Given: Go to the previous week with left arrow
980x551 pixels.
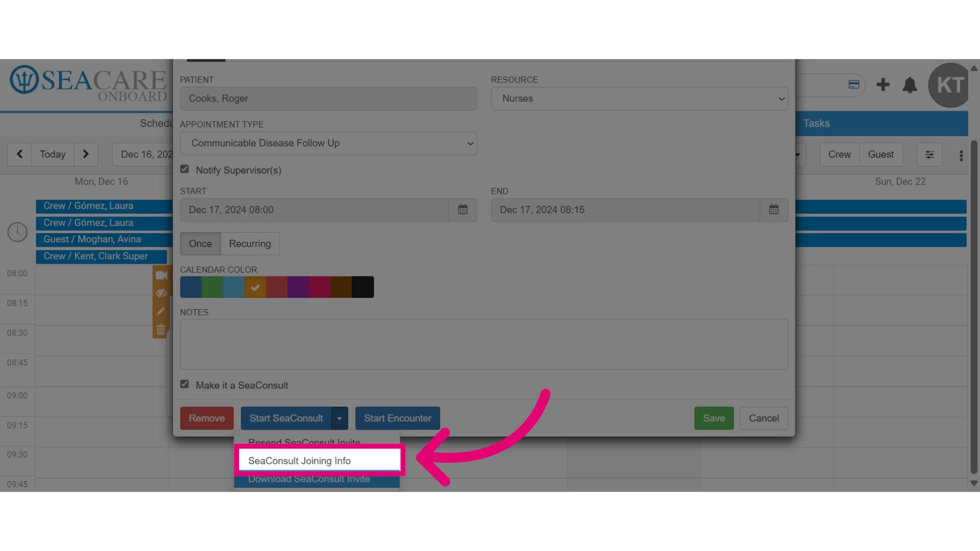Looking at the screenshot, I should [x=19, y=154].
